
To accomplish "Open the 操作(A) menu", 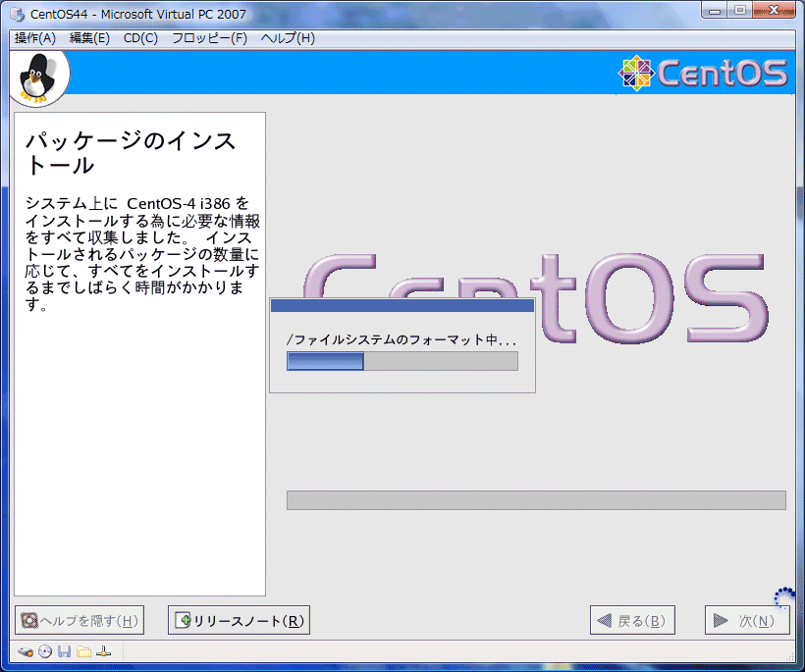I will pyautogui.click(x=35, y=38).
